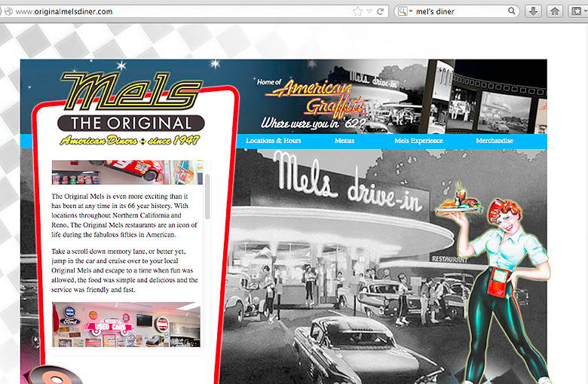The width and height of the screenshot is (588, 384).
Task: Go to the Merchandise section
Action: point(495,141)
